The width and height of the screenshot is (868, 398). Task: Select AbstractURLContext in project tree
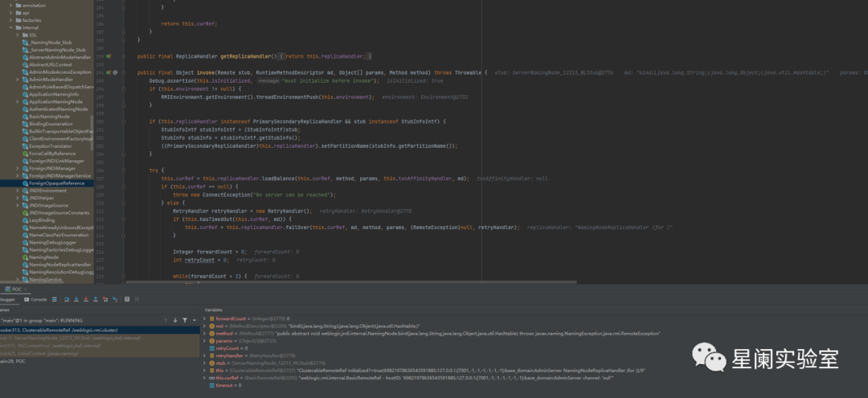[51, 65]
